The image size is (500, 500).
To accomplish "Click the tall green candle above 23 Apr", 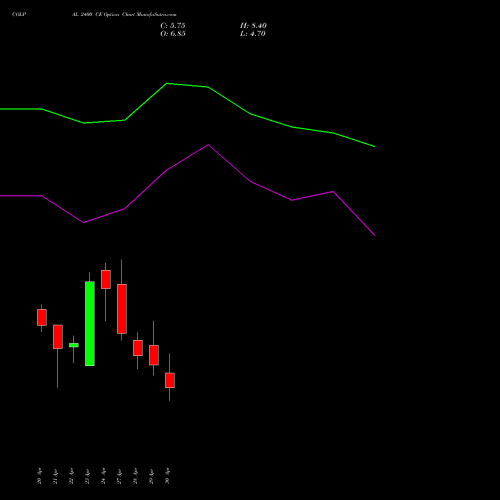I will pyautogui.click(x=90, y=324).
